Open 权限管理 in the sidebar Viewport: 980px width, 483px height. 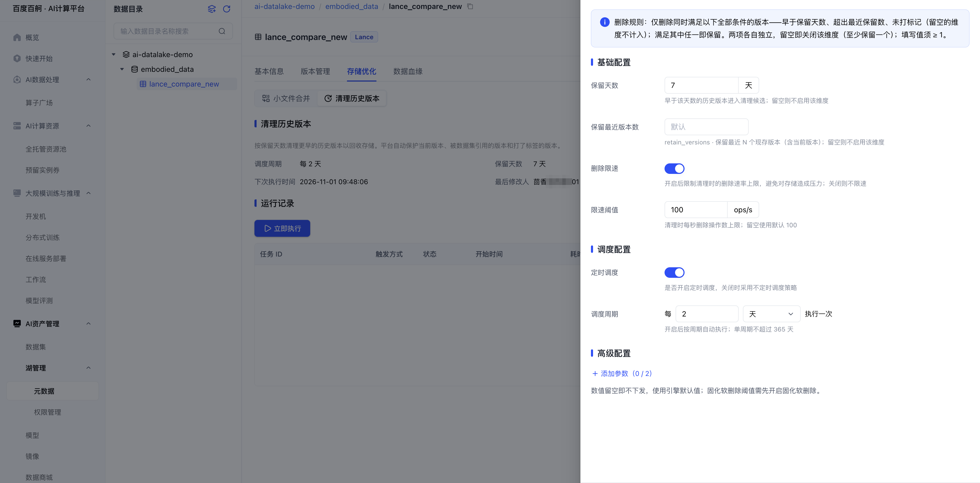47,412
